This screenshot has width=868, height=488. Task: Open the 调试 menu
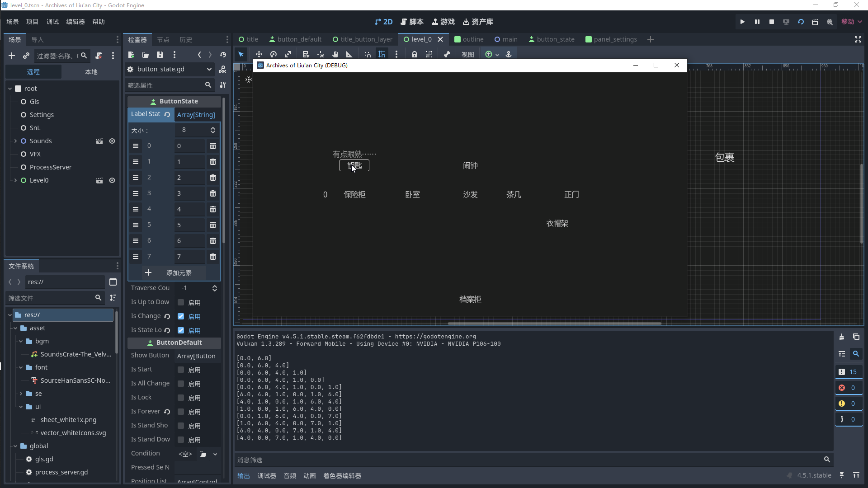(52, 22)
